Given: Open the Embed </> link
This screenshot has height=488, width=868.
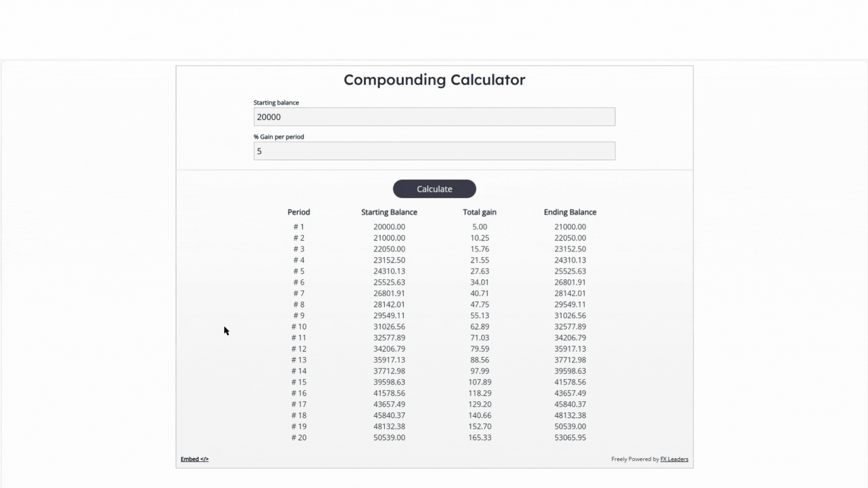Looking at the screenshot, I should 194,459.
